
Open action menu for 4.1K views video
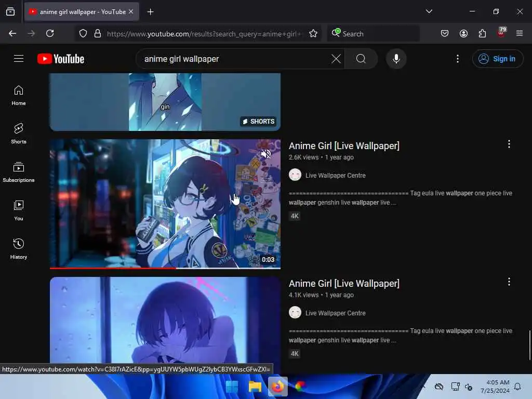509,282
